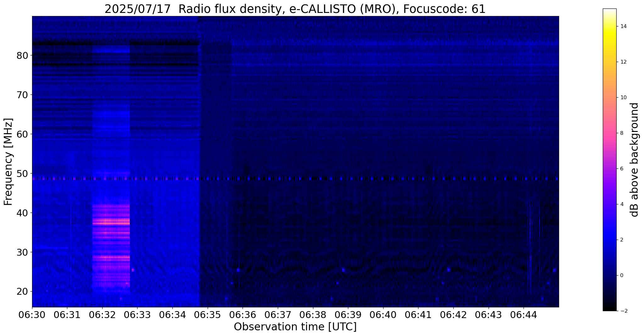The image size is (644, 336).
Task: Click the colorbar tick label 2
Action: (x=621, y=240)
